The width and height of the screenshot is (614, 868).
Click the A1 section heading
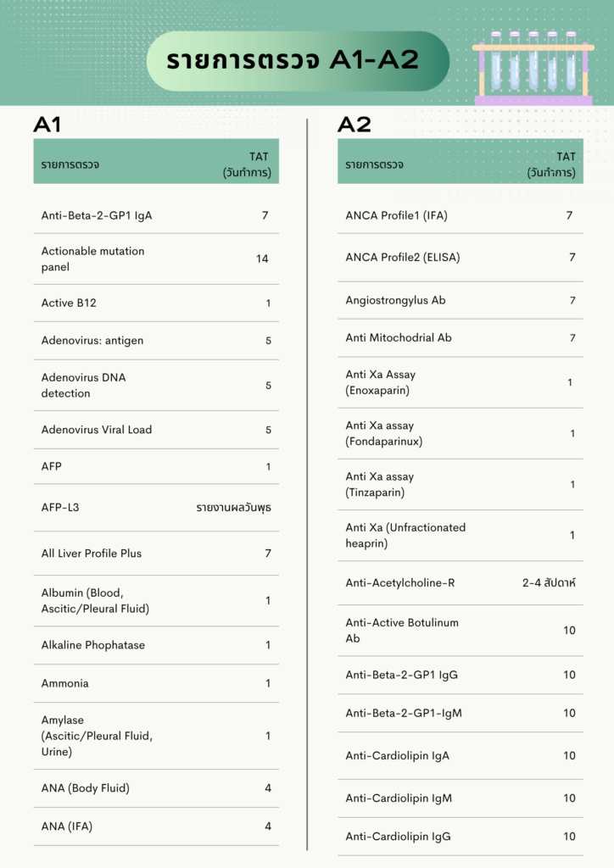pyautogui.click(x=47, y=125)
